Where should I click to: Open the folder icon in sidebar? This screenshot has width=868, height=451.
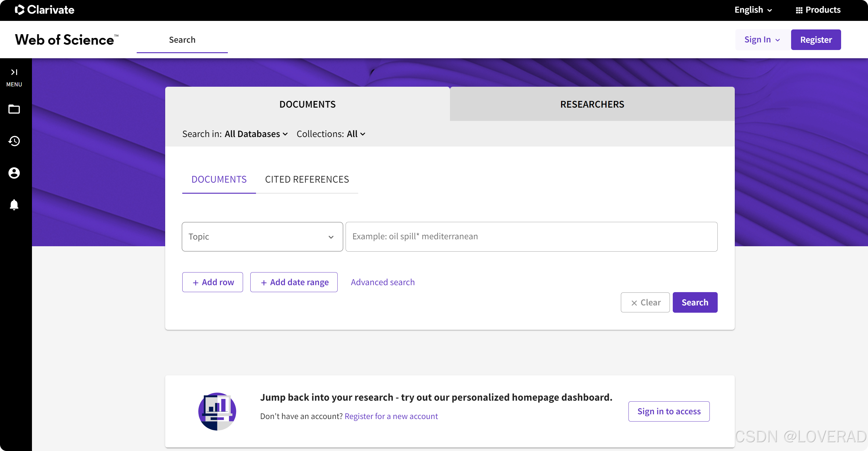(14, 109)
